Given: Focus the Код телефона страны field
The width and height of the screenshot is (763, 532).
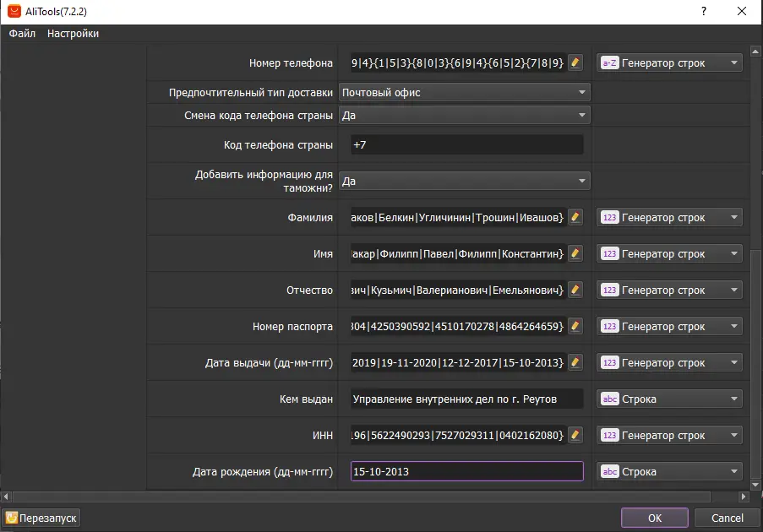Looking at the screenshot, I should [x=466, y=145].
